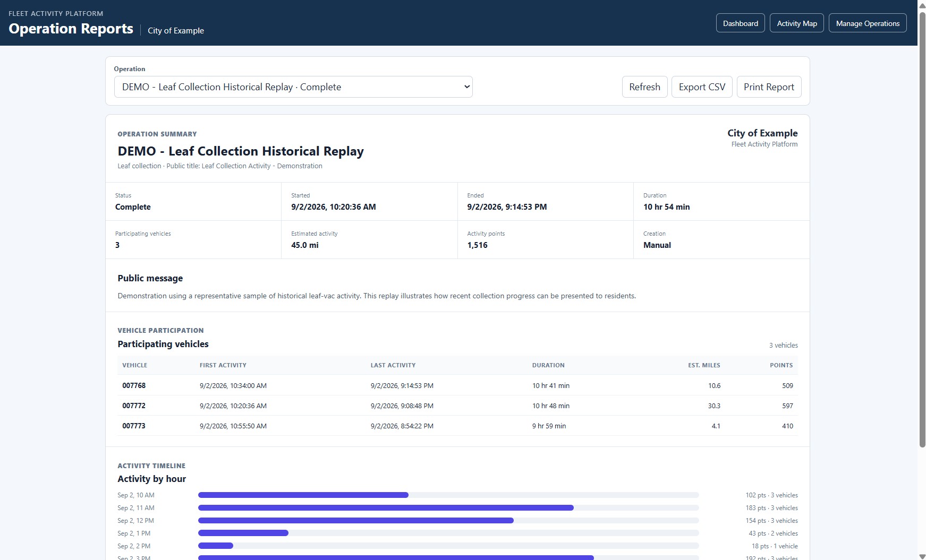Click the 18 pts · 1 vehicle label
This screenshot has width=926, height=560.
[x=775, y=546]
